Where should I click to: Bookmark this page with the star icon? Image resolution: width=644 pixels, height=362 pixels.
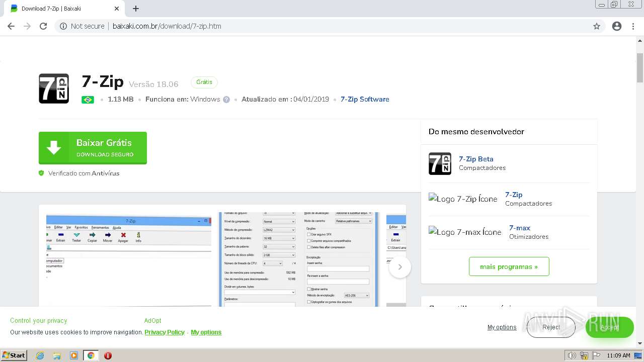point(597,26)
